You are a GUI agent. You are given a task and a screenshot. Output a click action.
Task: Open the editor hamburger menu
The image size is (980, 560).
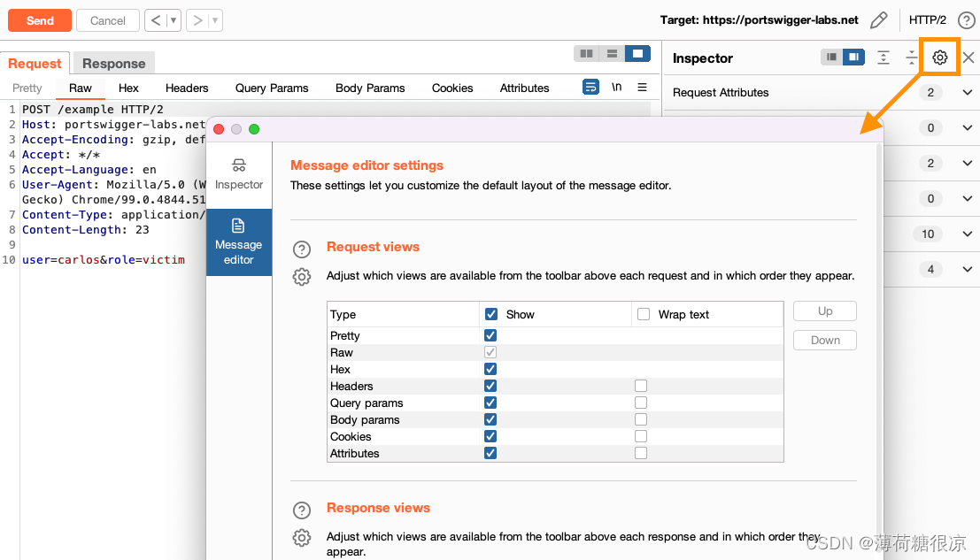point(642,87)
